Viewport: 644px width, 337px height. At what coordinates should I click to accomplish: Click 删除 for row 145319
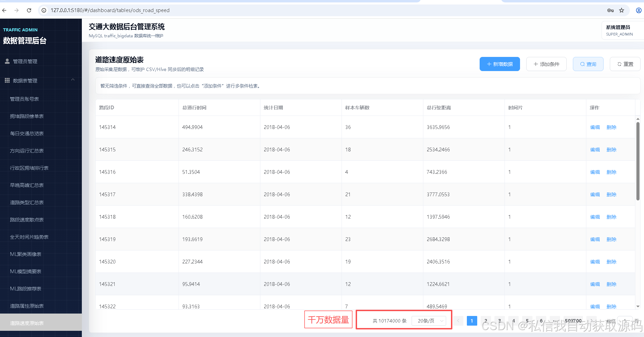[611, 239]
